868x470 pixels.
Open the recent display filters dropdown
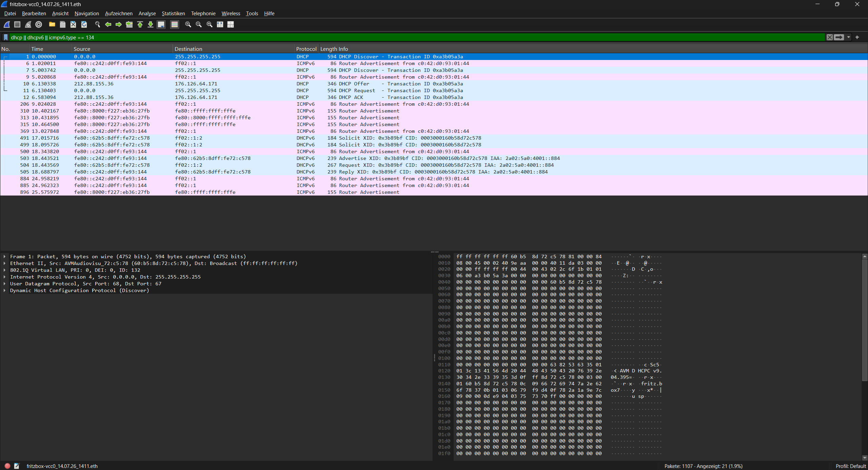click(848, 37)
